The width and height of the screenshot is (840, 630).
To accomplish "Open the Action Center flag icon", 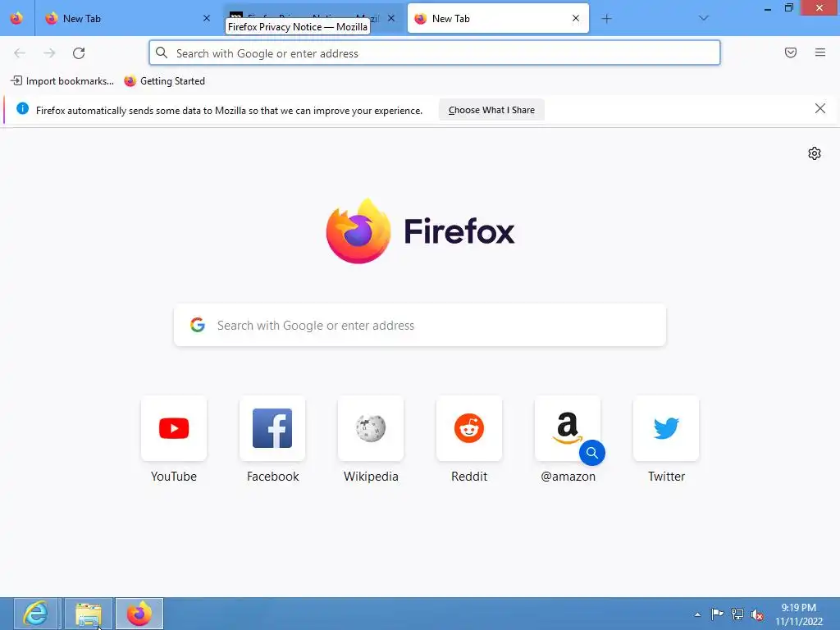I will coord(717,614).
